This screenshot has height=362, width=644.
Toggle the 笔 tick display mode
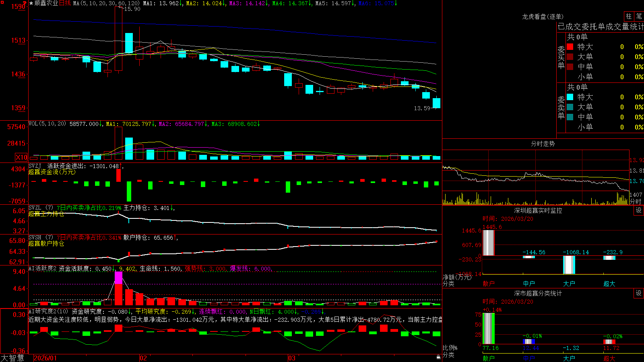[639, 16]
